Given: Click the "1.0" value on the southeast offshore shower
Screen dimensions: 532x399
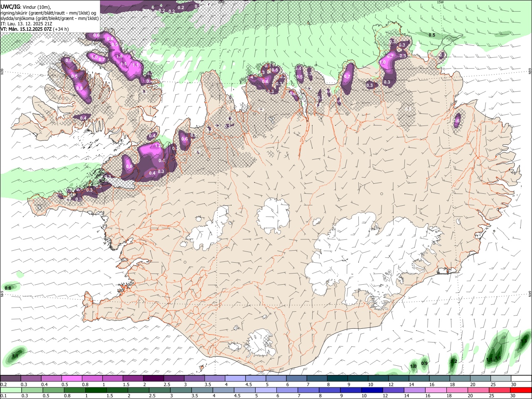Looking at the screenshot, I should point(413,366).
